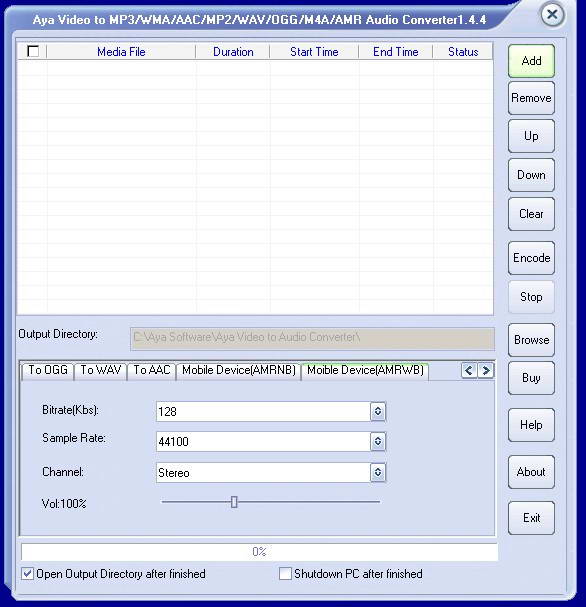Enable Shutdown PC after finished
The height and width of the screenshot is (607, 586).
(285, 574)
